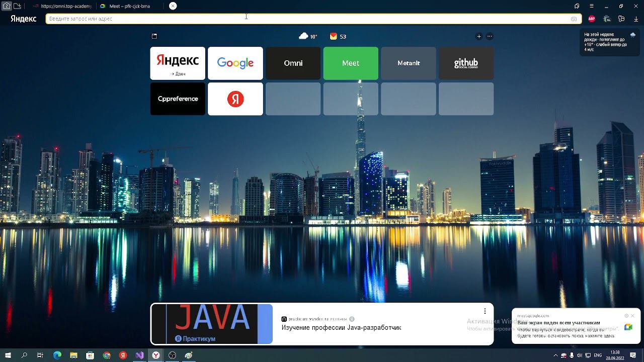Click the Meet screen sharing notification text
The image size is (644, 362).
point(567,329)
